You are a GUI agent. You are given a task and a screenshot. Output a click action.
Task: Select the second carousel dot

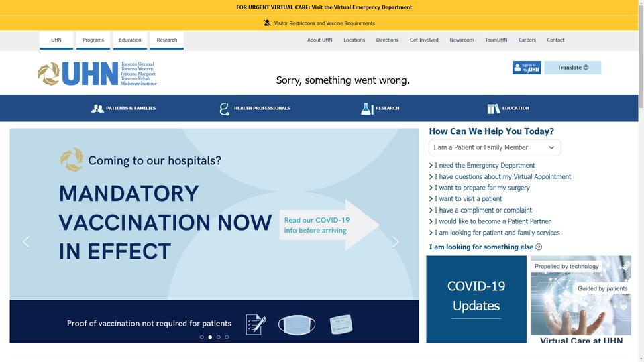[x=210, y=337]
